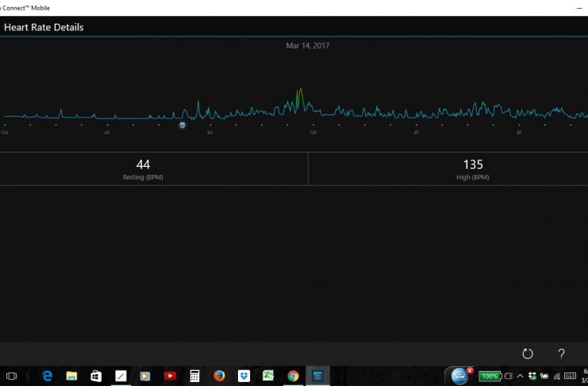Viewport: 588px width, 386px height.
Task: Open Dropbox app in the taskbar
Action: coord(244,376)
